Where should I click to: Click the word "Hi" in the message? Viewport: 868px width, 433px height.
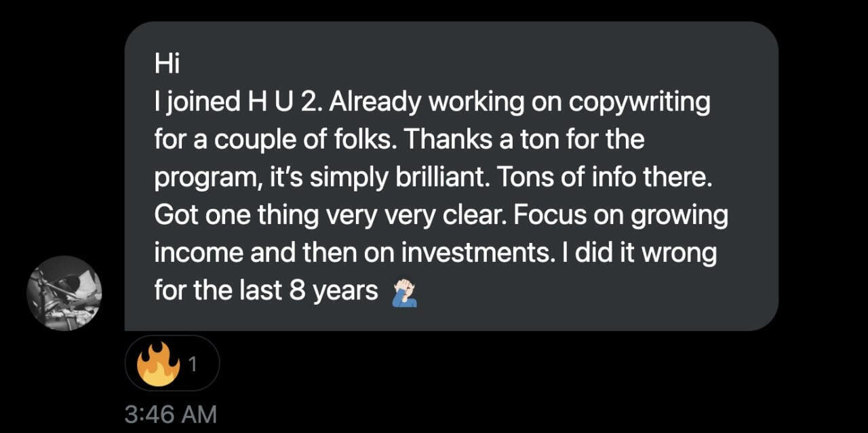(x=165, y=64)
